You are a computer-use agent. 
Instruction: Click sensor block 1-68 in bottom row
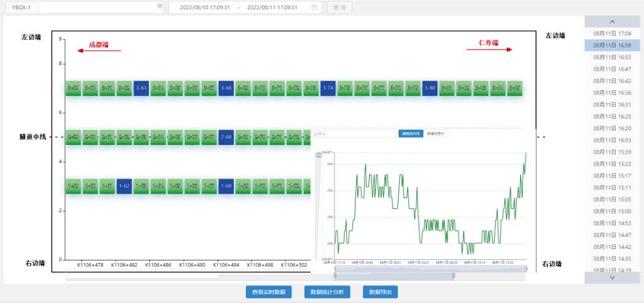226,186
